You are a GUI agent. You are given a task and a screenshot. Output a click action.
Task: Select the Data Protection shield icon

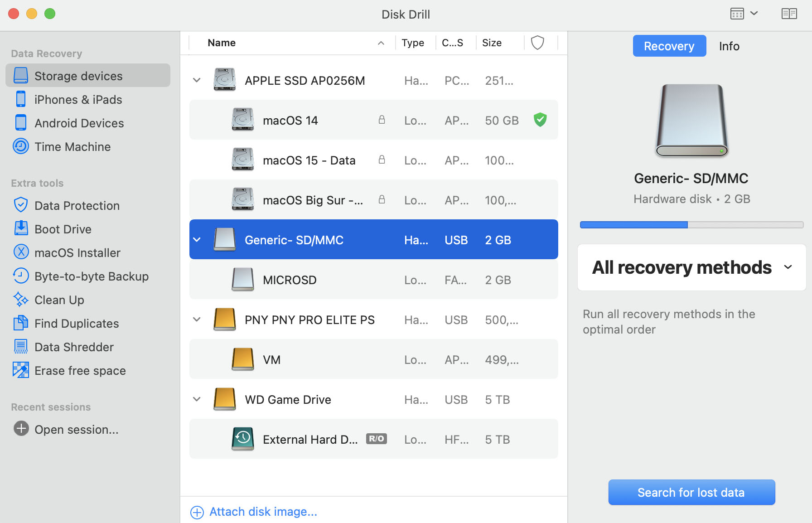pos(21,205)
